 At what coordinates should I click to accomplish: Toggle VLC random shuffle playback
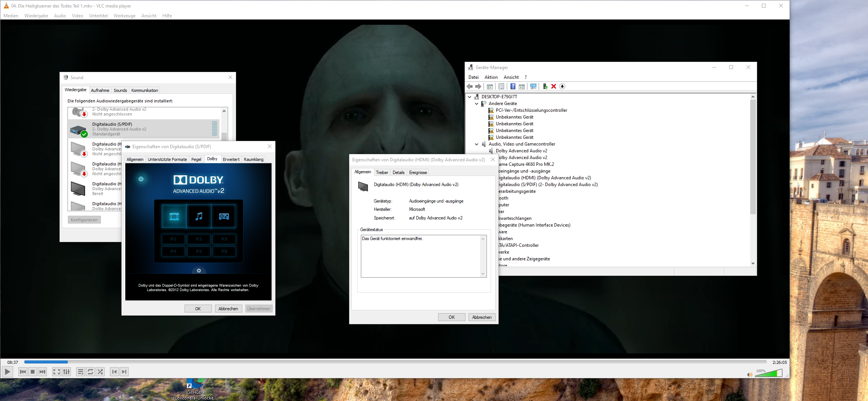click(x=100, y=372)
